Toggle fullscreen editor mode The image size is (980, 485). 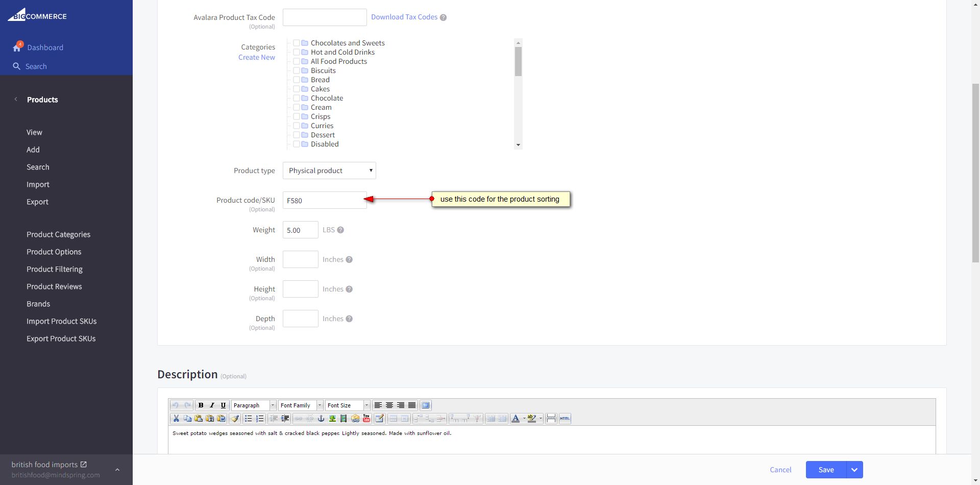click(x=426, y=405)
